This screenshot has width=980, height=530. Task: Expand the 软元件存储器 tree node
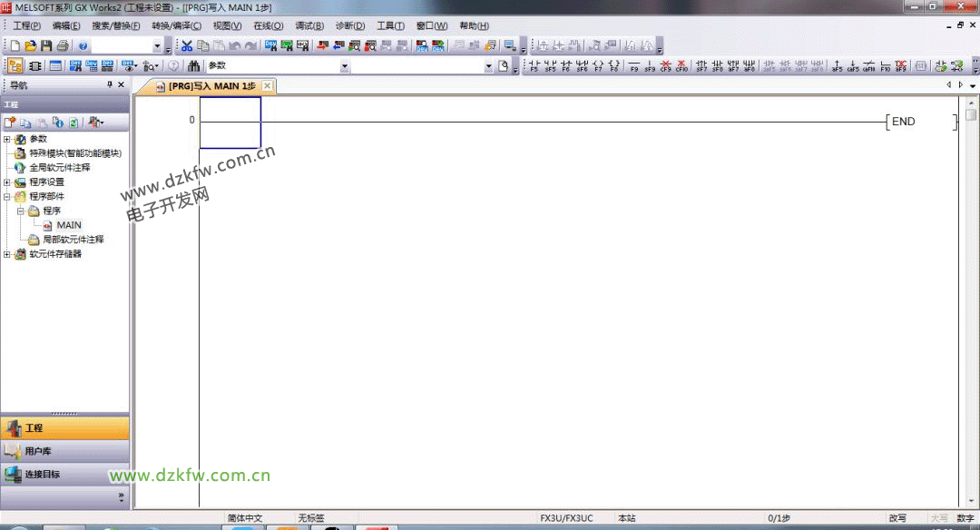coord(7,254)
